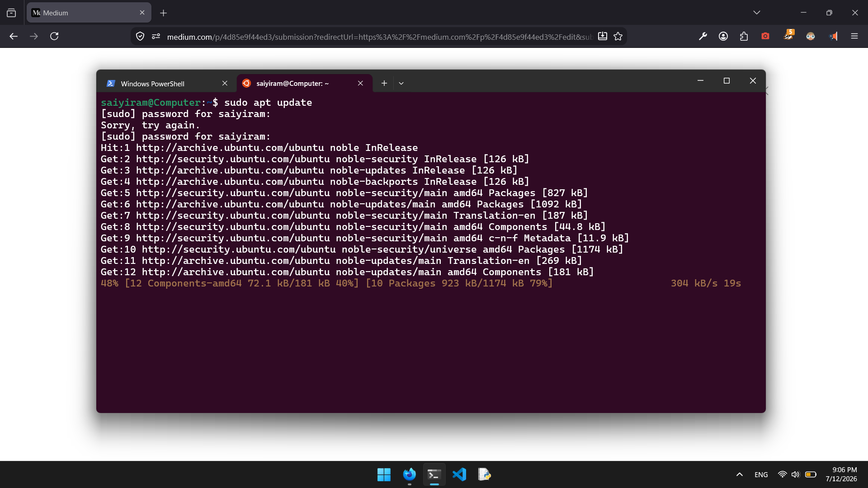Open the volume speaker tray icon
This screenshot has height=488, width=868.
(796, 474)
